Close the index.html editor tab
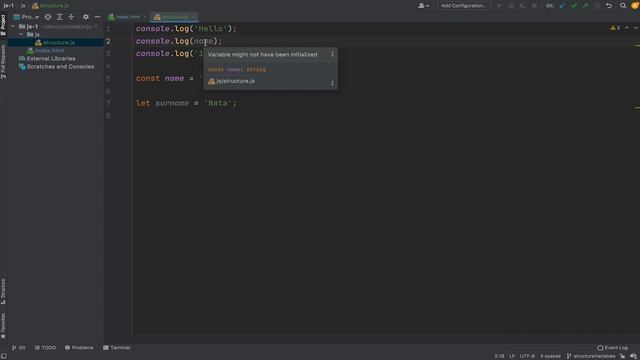The height and width of the screenshot is (360, 640). pyautogui.click(x=144, y=17)
